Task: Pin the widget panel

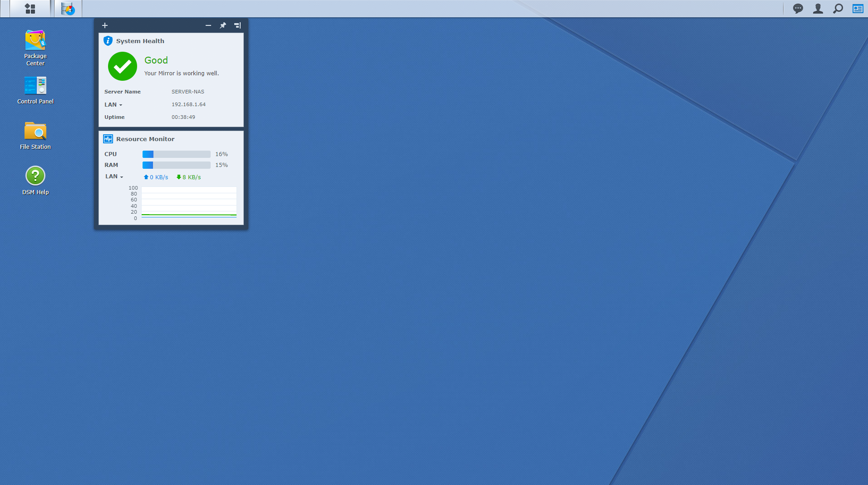Action: point(223,25)
